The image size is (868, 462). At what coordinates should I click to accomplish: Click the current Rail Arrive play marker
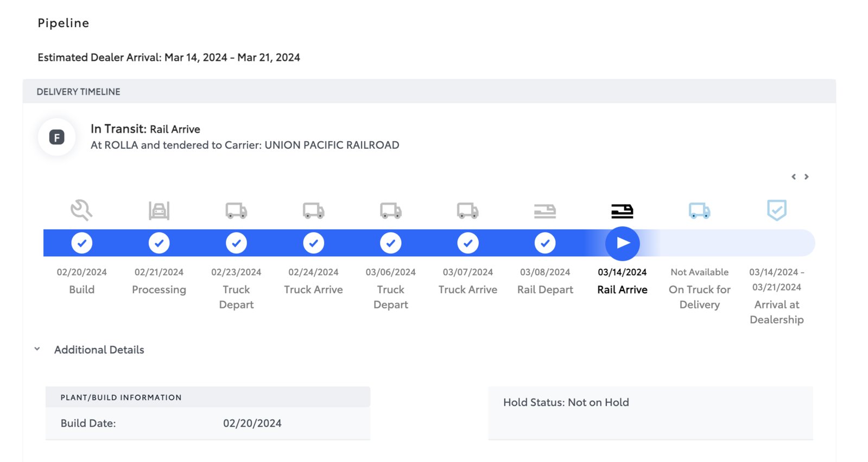click(x=623, y=243)
